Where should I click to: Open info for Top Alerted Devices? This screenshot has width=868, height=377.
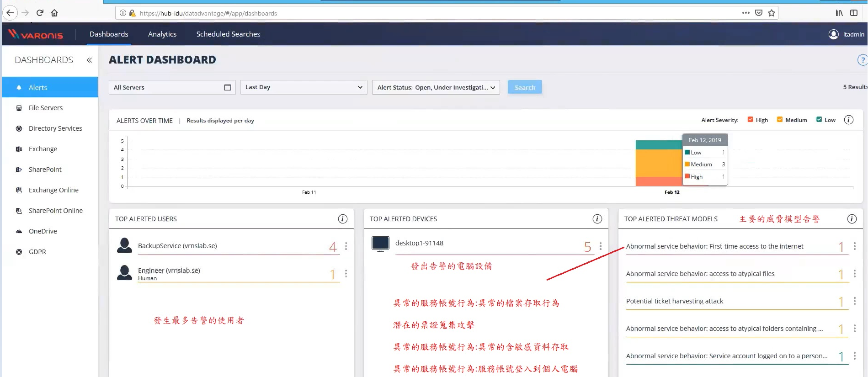[x=597, y=219]
